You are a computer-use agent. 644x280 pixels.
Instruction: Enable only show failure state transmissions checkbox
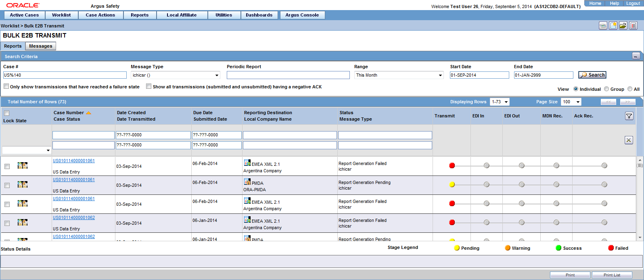6,86
